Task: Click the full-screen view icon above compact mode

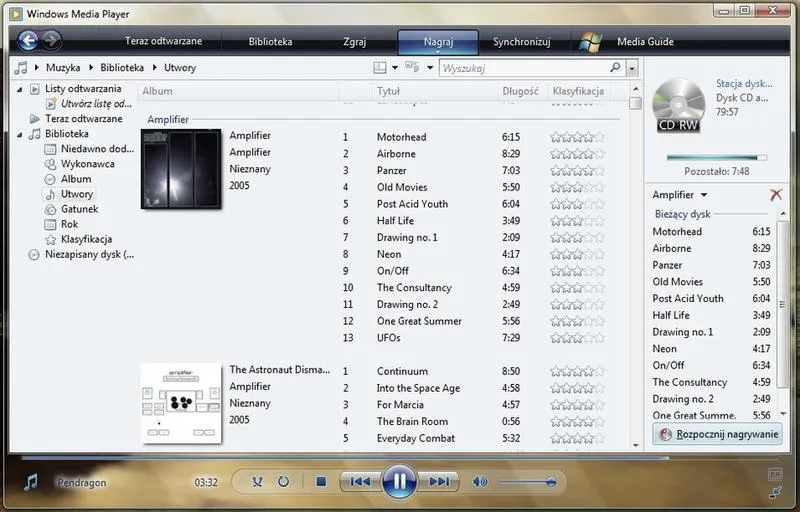Action: (x=775, y=475)
